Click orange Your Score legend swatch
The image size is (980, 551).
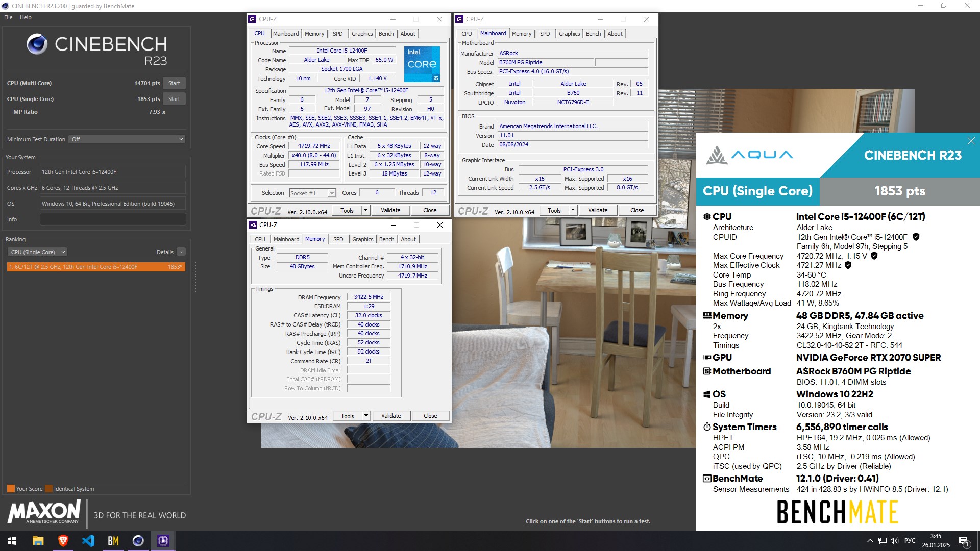click(x=11, y=489)
